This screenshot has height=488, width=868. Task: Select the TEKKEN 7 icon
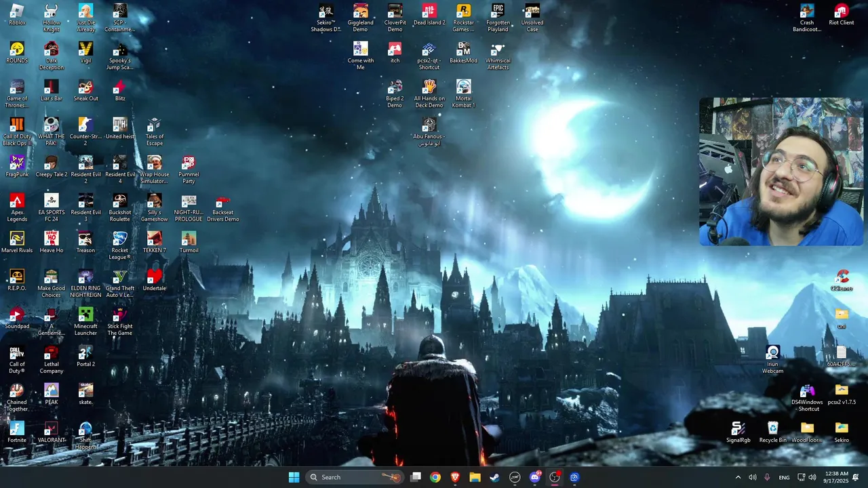(155, 243)
